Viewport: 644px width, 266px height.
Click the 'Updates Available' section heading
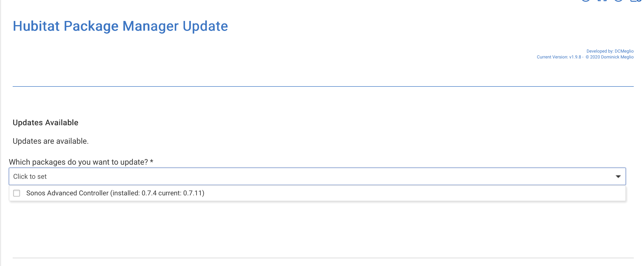45,123
